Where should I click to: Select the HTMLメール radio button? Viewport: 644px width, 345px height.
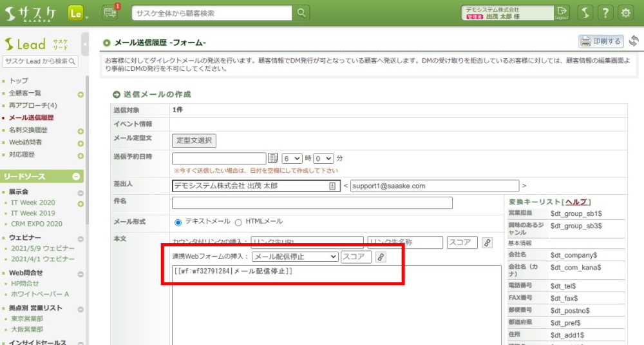click(x=238, y=222)
